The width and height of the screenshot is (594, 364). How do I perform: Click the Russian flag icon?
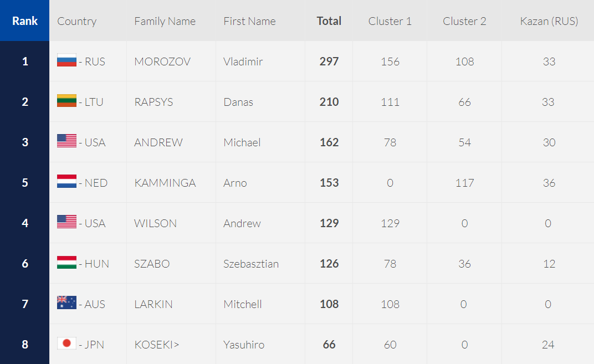pyautogui.click(x=66, y=60)
